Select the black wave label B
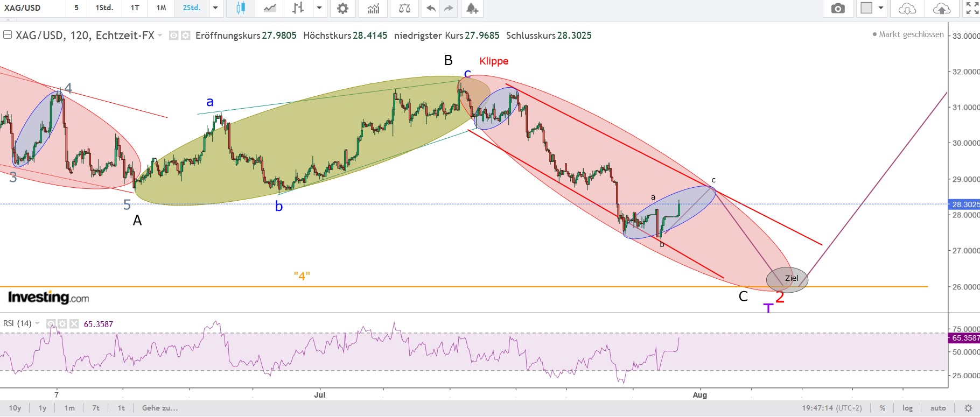The width and height of the screenshot is (980, 417). [x=449, y=60]
